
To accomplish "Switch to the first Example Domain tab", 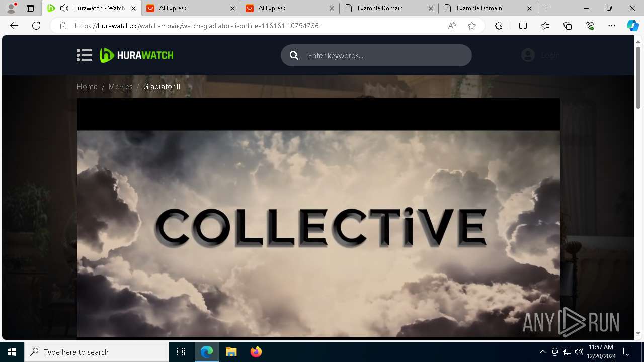I will (389, 8).
